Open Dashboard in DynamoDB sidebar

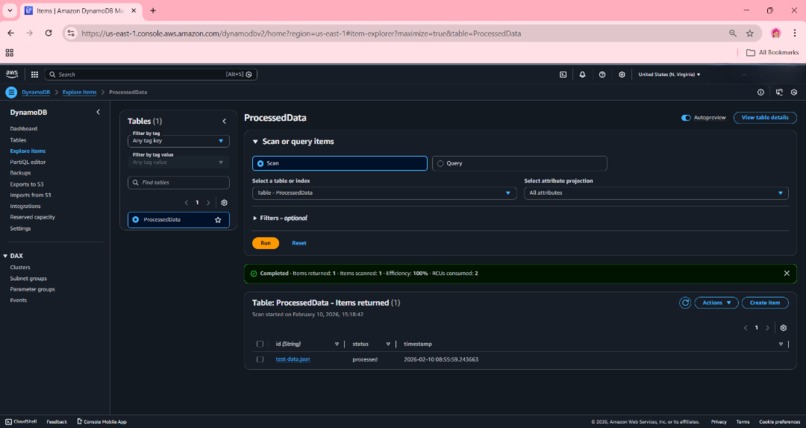(24, 129)
